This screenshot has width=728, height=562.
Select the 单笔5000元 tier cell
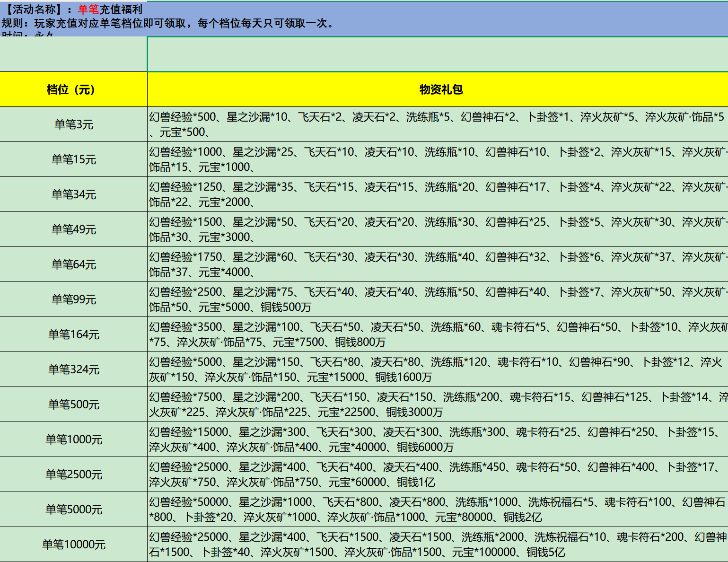pyautogui.click(x=73, y=509)
